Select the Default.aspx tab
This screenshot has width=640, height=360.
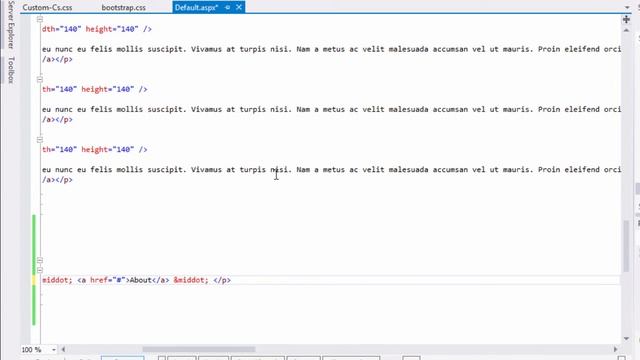point(196,7)
